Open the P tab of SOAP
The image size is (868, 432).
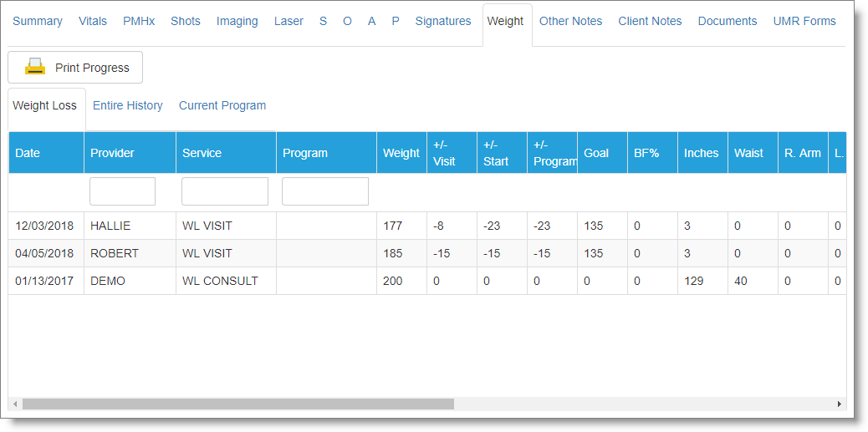pyautogui.click(x=396, y=21)
